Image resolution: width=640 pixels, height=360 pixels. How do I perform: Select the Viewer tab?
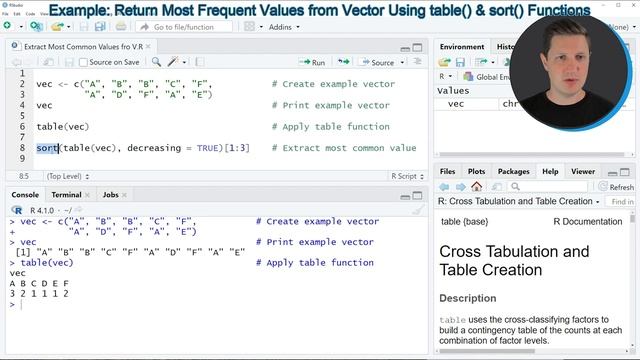tap(583, 171)
